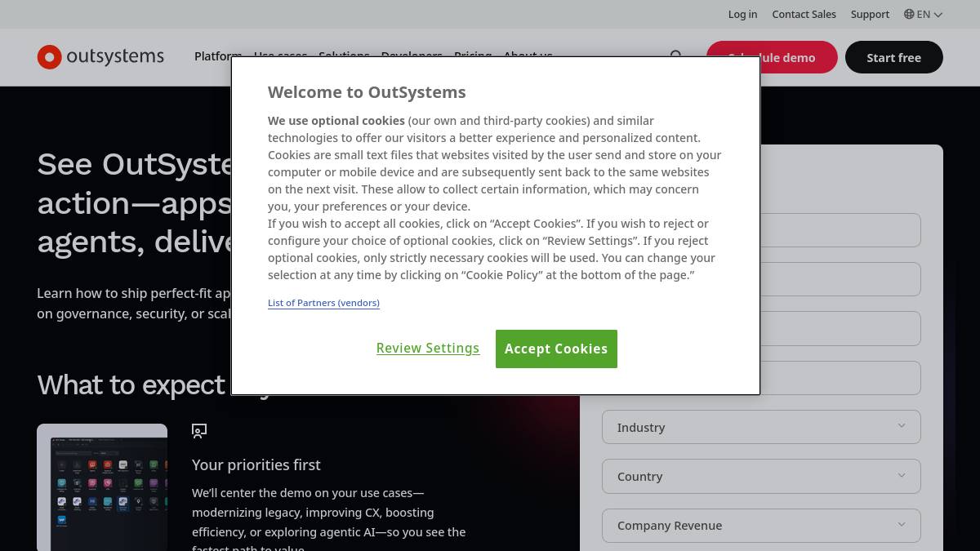Click the presentation icon above Your priorities first
The image size is (980, 551).
199,430
